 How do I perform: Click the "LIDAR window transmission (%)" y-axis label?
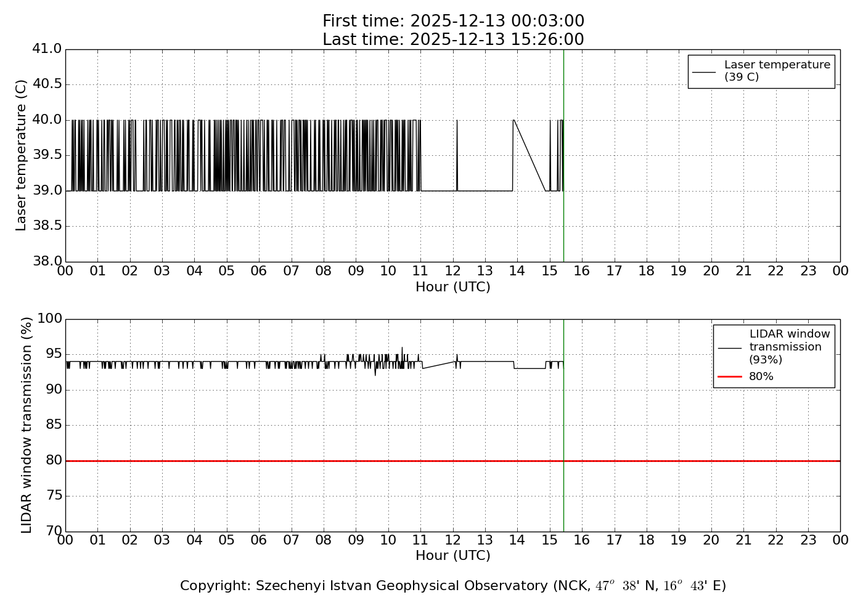(27, 425)
